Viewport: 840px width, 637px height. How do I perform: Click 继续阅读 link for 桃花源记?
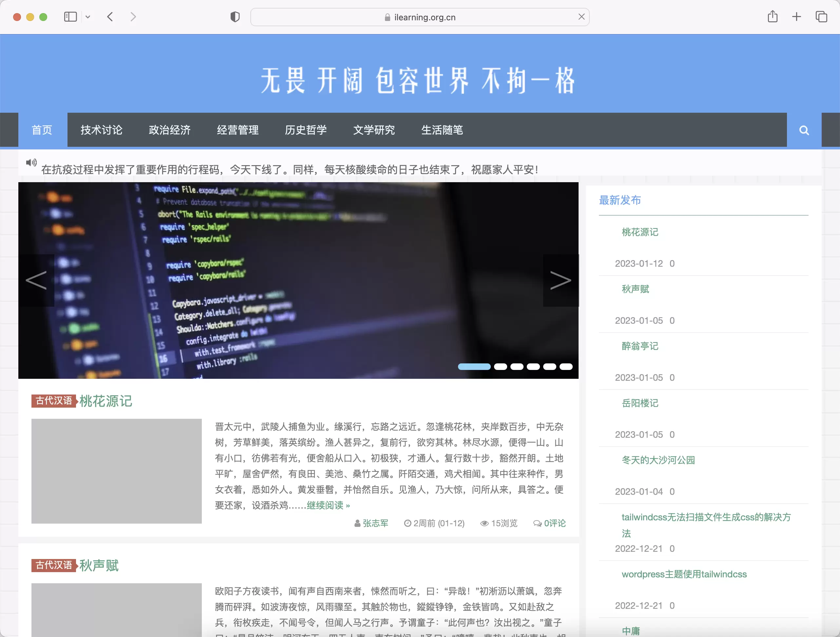(328, 505)
